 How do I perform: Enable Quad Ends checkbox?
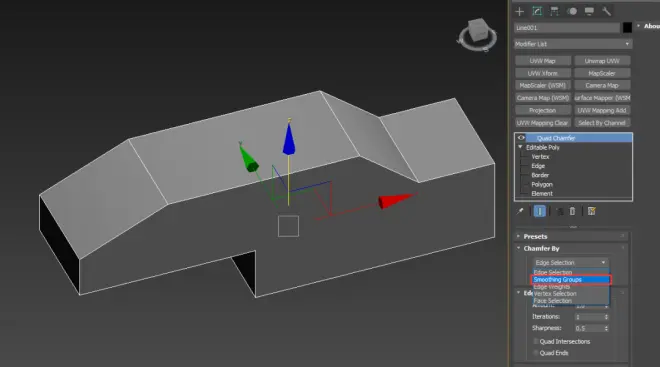click(x=536, y=353)
